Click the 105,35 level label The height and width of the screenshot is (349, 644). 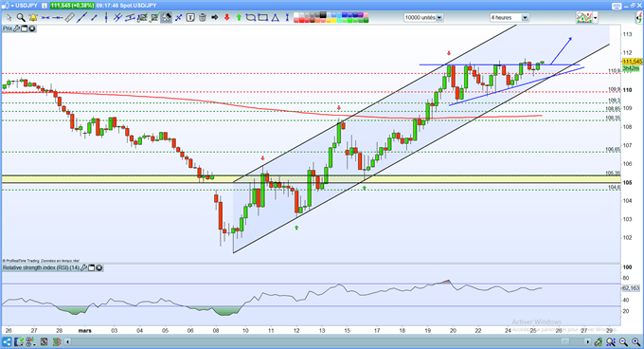(614, 173)
